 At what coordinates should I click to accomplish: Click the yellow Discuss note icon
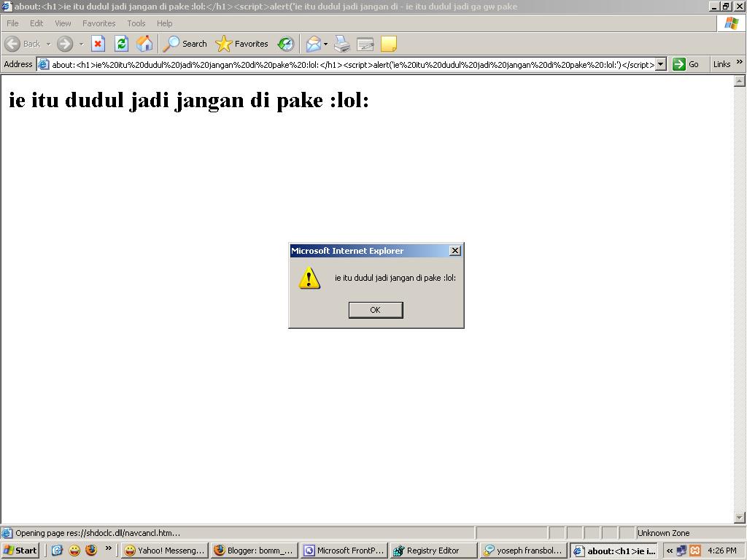(389, 44)
